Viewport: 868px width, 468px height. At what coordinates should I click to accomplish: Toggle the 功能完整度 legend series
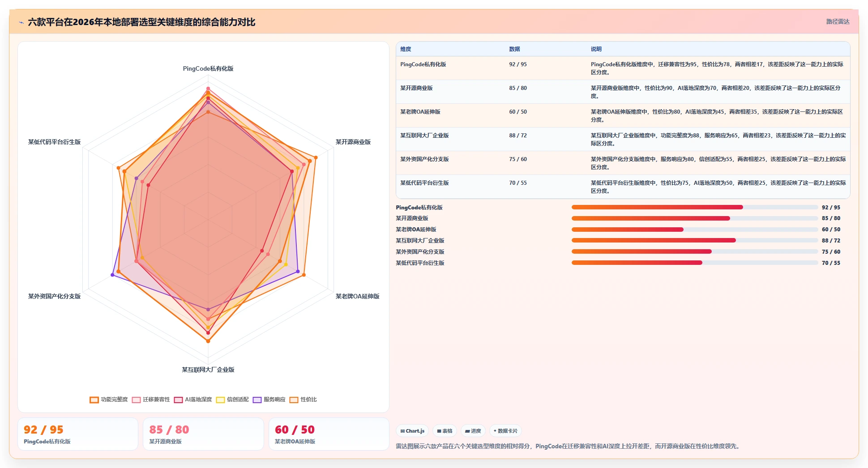click(x=109, y=400)
